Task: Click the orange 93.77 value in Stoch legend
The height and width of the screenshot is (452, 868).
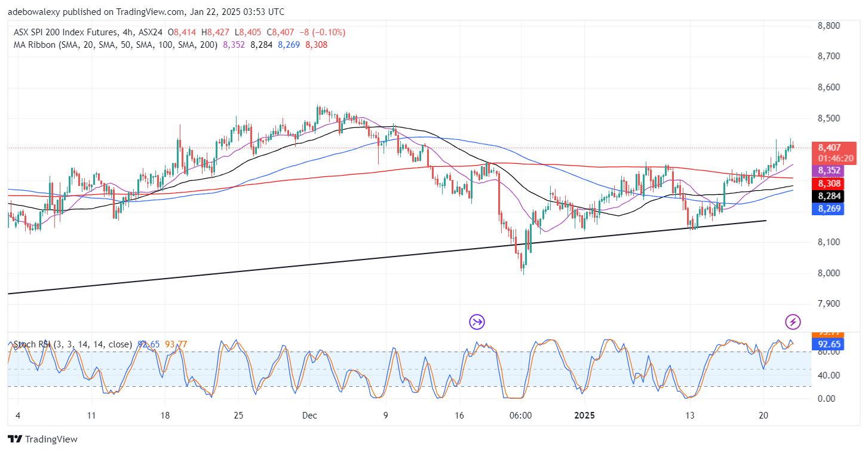Action: 176,344
